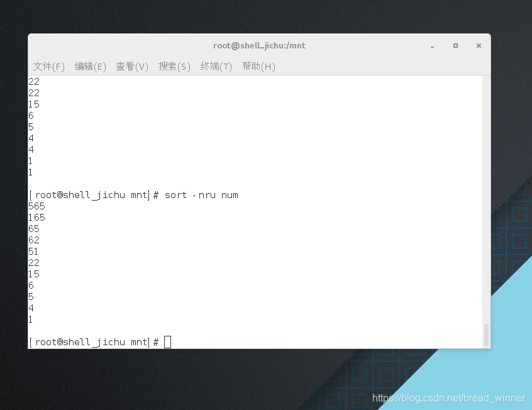Click the last prompt text root@shell_jichu mnt
Screen dimensions: 532x410
click(91, 342)
